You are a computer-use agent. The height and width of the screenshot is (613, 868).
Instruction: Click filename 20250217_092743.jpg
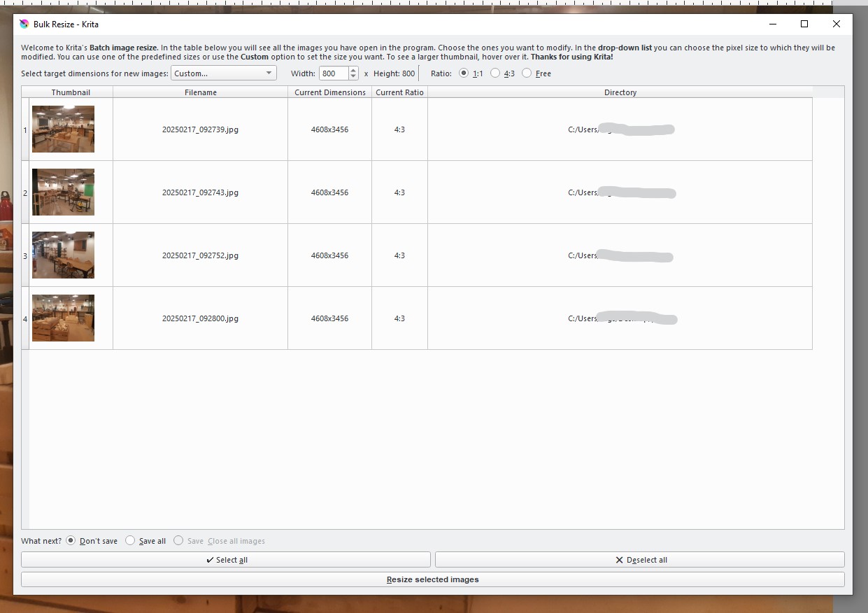[200, 192]
